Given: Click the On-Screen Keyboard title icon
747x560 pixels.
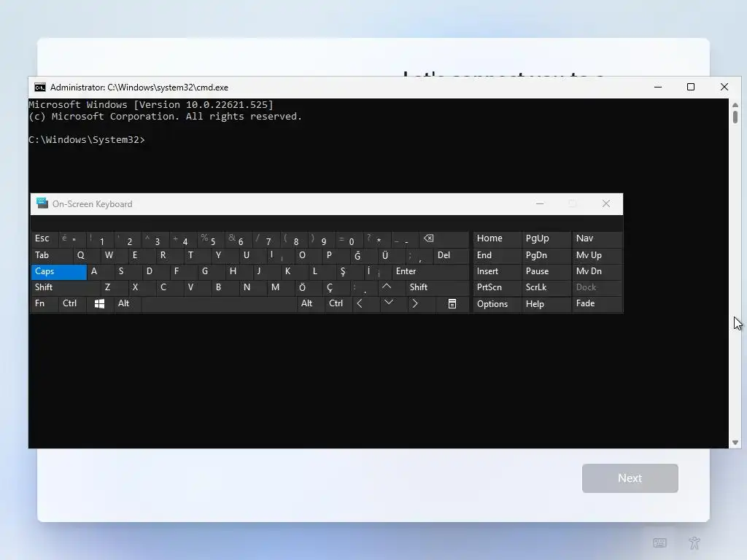Looking at the screenshot, I should 42,203.
